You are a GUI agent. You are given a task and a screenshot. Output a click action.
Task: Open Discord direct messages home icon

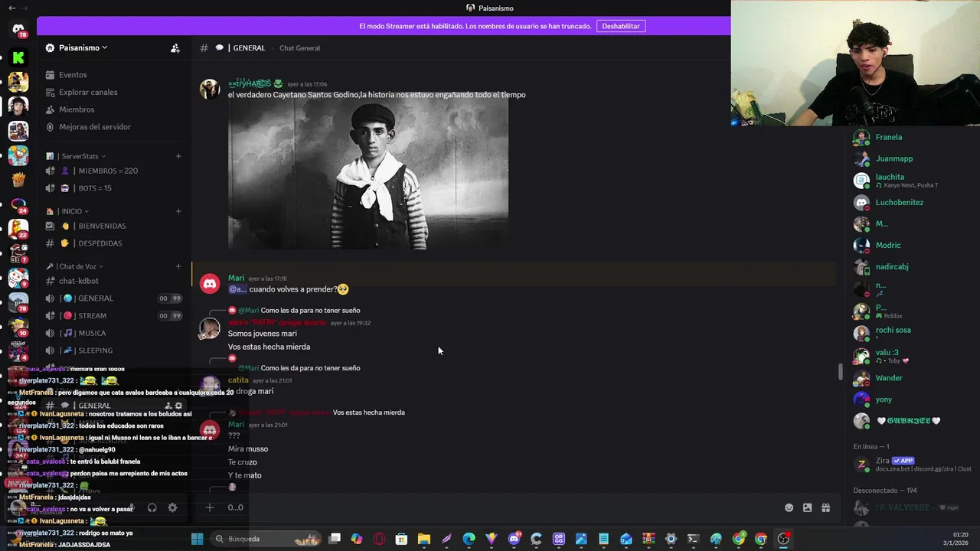(x=18, y=29)
